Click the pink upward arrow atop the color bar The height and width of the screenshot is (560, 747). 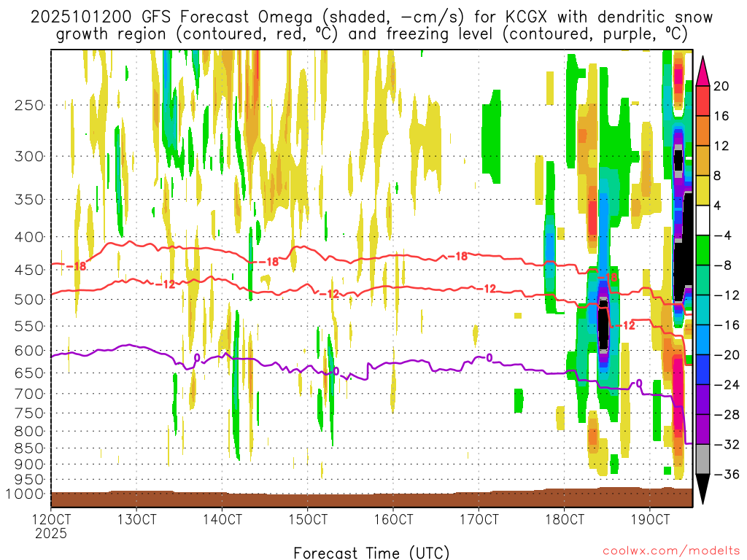tap(704, 69)
